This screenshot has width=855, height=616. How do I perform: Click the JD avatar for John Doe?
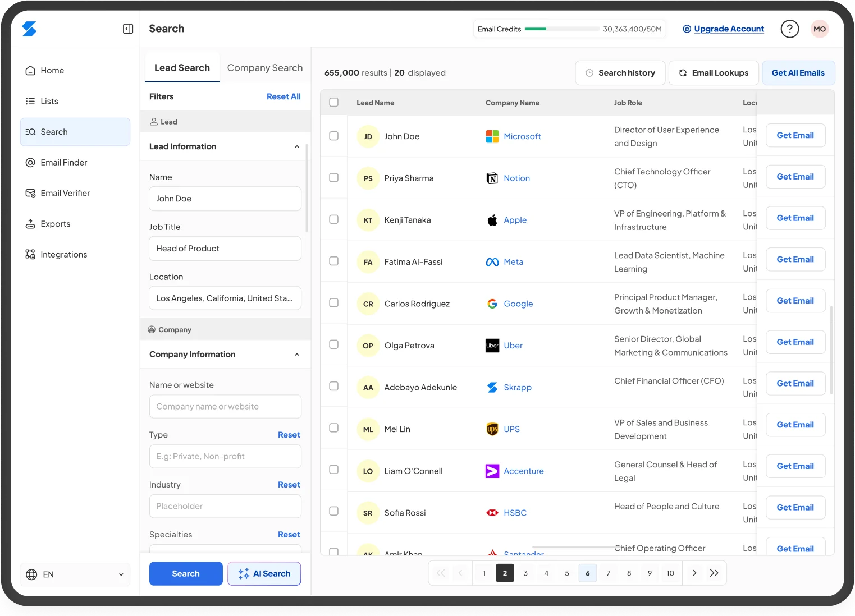(368, 136)
